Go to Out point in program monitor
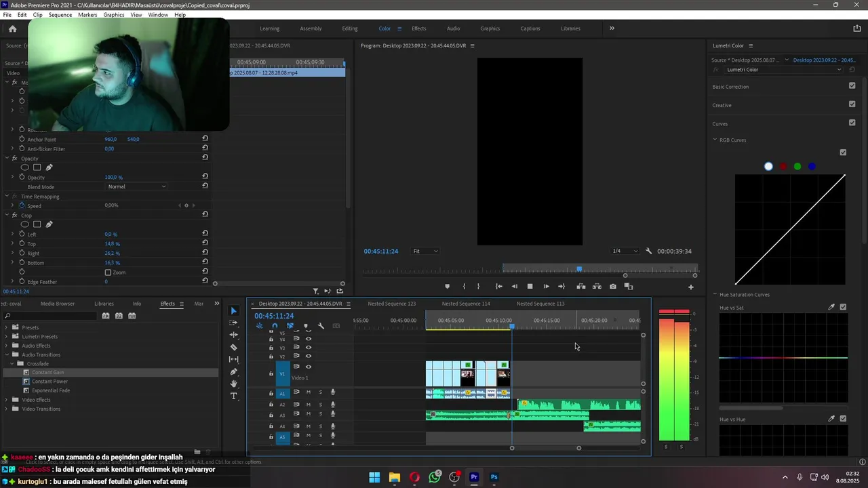868x488 pixels. pos(561,287)
